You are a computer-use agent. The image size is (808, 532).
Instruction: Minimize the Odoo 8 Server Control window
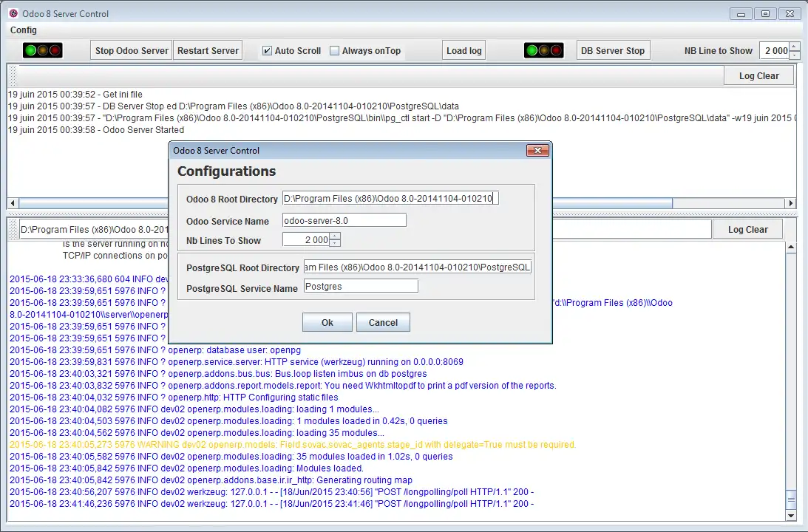741,14
